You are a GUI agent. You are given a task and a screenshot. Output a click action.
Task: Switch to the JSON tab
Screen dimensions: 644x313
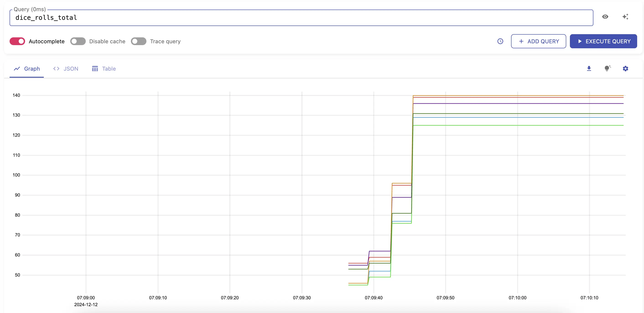[x=70, y=69]
